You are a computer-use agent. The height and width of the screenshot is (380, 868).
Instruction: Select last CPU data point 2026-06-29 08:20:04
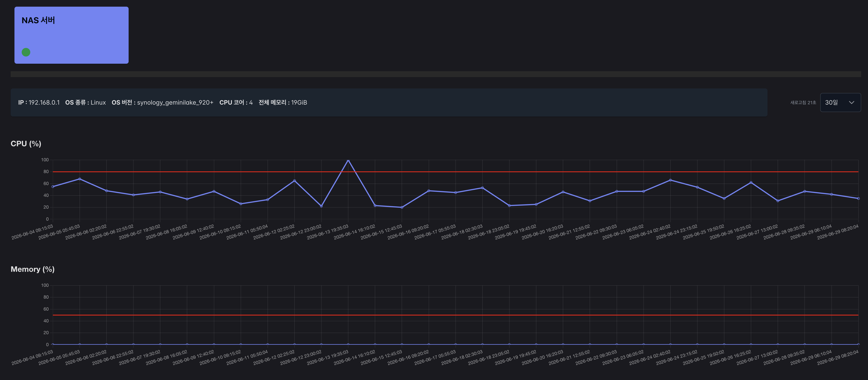[858, 198]
